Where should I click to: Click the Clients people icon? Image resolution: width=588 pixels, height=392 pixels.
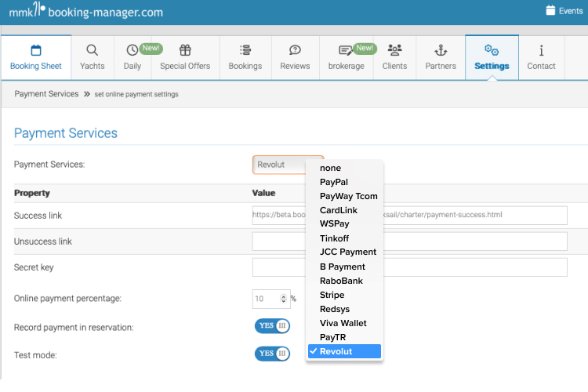click(x=394, y=50)
